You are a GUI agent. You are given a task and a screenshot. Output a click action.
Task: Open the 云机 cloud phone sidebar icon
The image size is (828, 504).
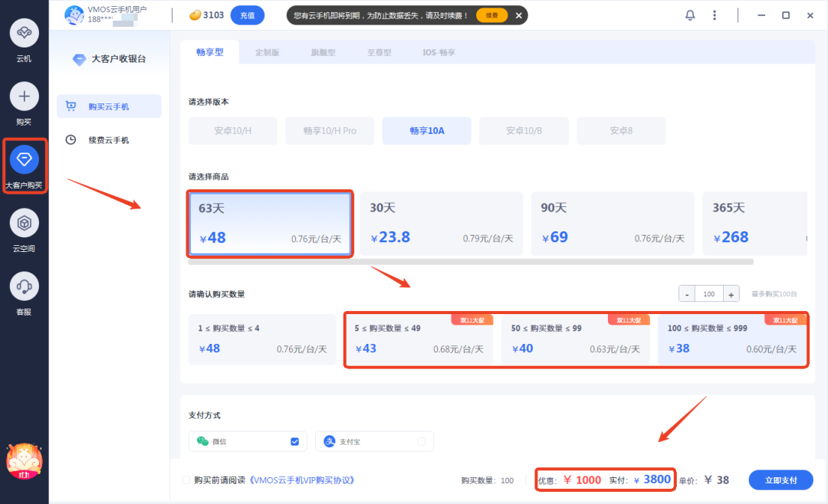click(24, 34)
